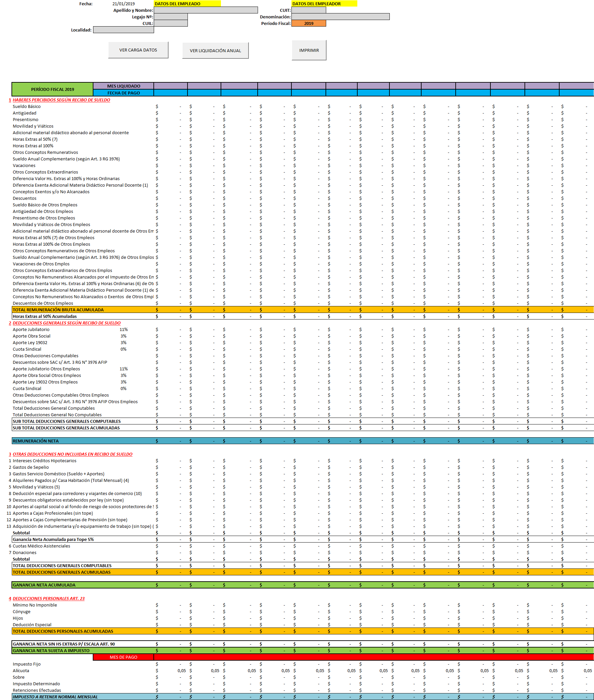Image resolution: width=594 pixels, height=700 pixels.
Task: Click the red MES DE PAGO cell
Action: pyautogui.click(x=123, y=657)
